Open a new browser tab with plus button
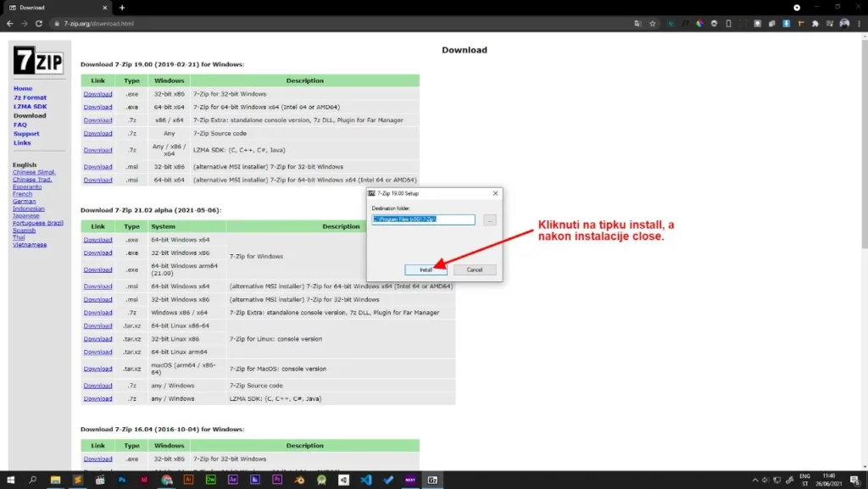Screen dimensions: 868x489 pos(122,8)
